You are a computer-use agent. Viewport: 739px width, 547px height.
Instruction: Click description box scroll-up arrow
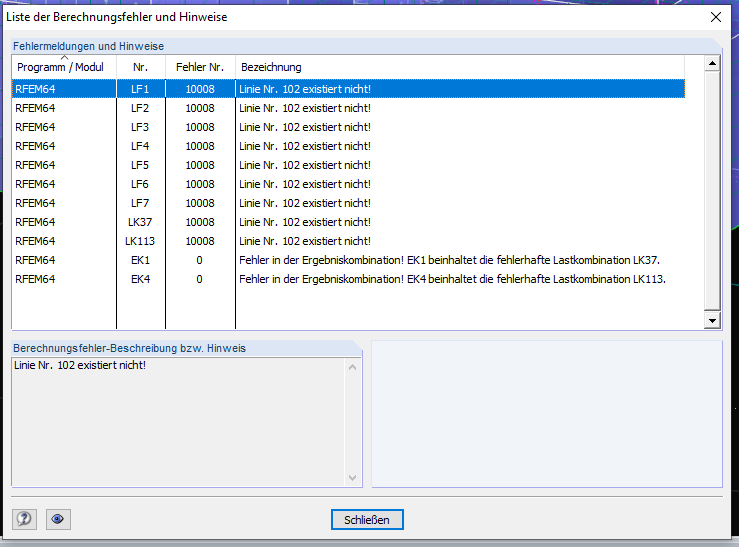[x=352, y=367]
